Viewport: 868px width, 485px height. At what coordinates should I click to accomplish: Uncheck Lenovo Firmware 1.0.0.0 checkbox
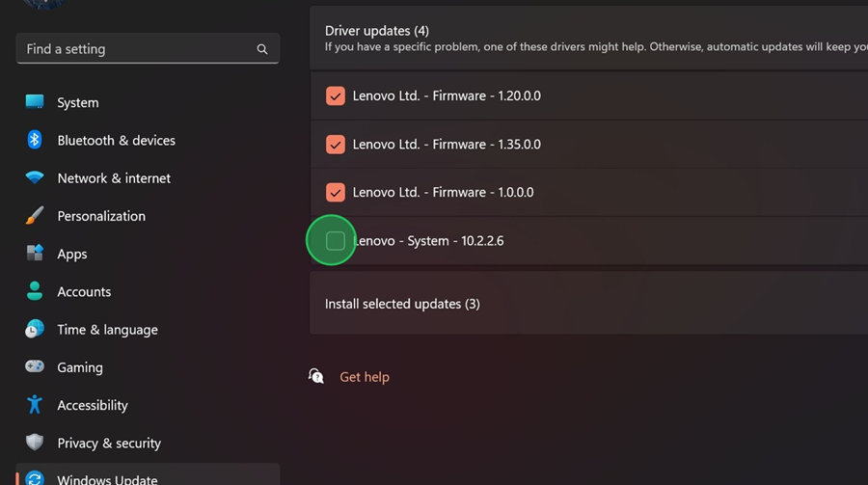[x=335, y=192]
